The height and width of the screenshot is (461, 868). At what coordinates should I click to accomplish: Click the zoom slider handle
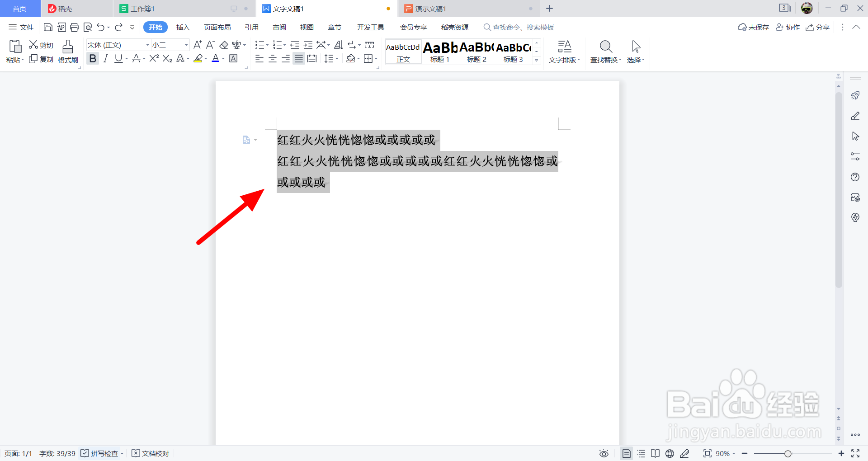[788, 453]
